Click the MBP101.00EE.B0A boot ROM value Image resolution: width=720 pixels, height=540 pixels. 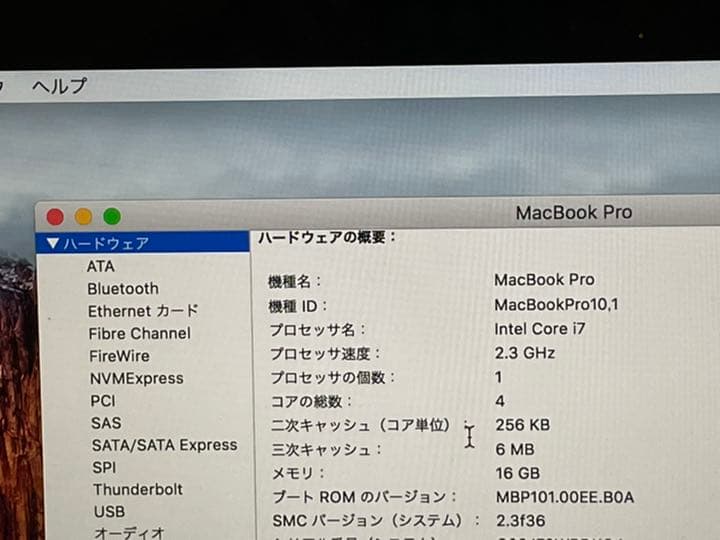[x=565, y=497]
